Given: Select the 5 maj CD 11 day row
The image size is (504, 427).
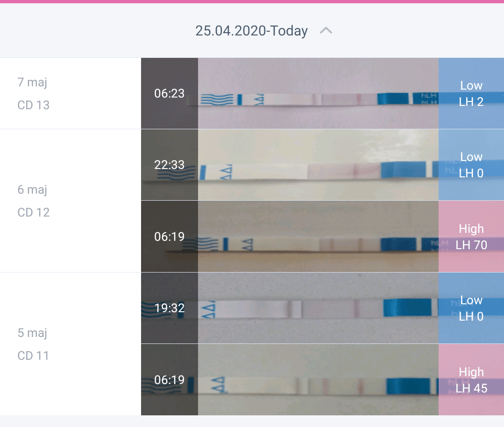Looking at the screenshot, I should click(71, 344).
